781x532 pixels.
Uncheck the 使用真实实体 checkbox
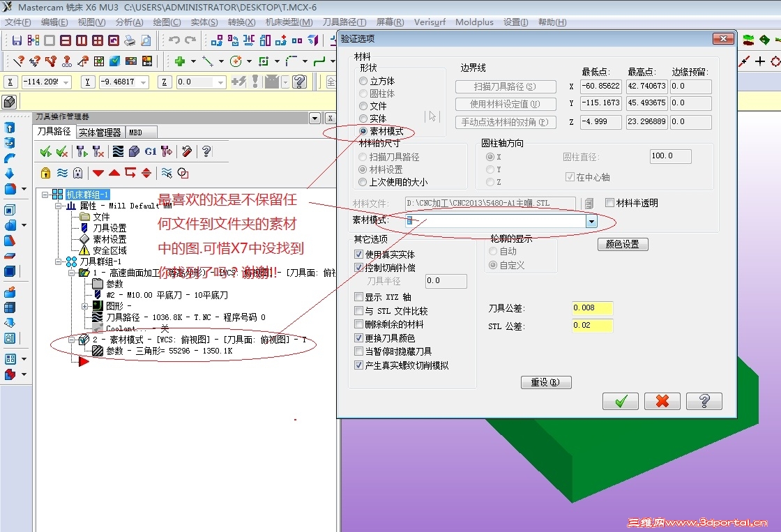[358, 254]
